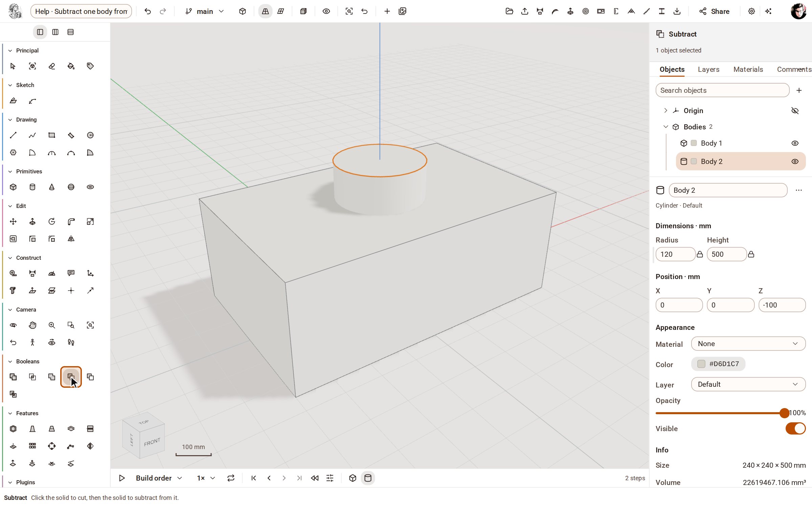Switch to the Layers tab
The height and width of the screenshot is (508, 812).
708,69
